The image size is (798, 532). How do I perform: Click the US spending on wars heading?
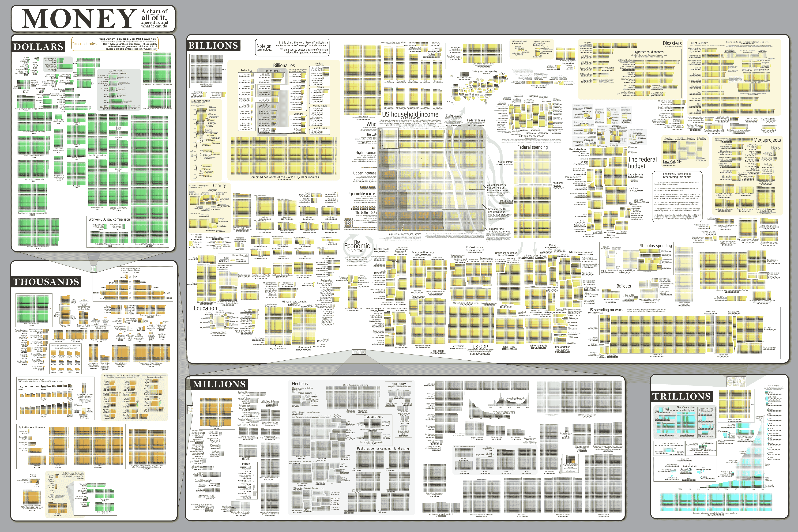pos(605,310)
